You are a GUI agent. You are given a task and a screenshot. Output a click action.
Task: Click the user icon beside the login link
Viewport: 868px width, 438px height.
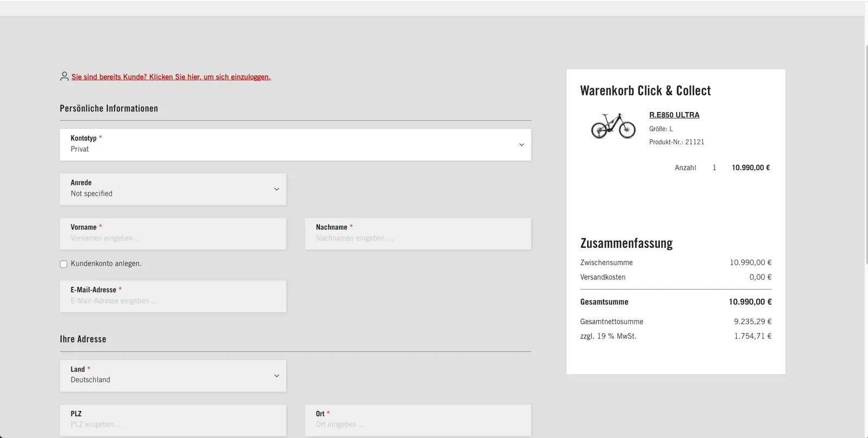(x=64, y=76)
